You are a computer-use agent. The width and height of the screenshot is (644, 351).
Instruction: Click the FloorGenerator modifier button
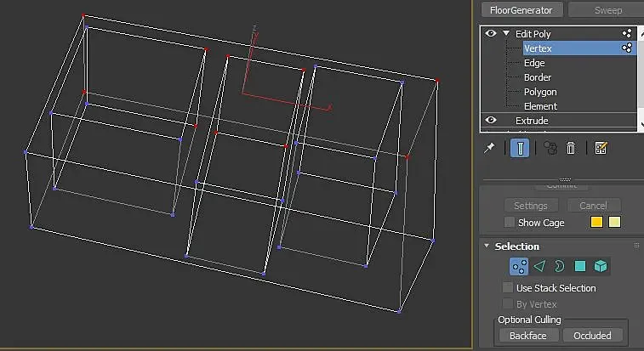point(521,10)
